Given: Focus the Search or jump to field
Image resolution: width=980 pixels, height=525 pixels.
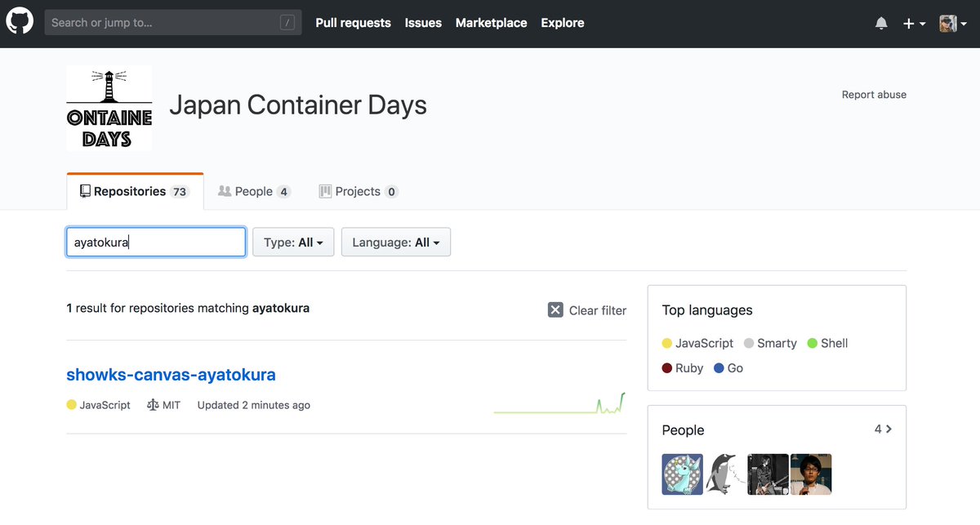Looking at the screenshot, I should coord(173,23).
